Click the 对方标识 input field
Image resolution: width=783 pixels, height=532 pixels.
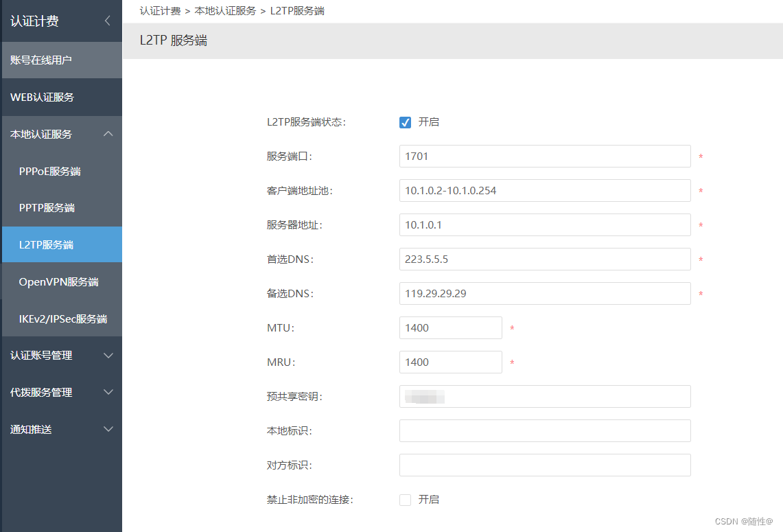click(545, 465)
